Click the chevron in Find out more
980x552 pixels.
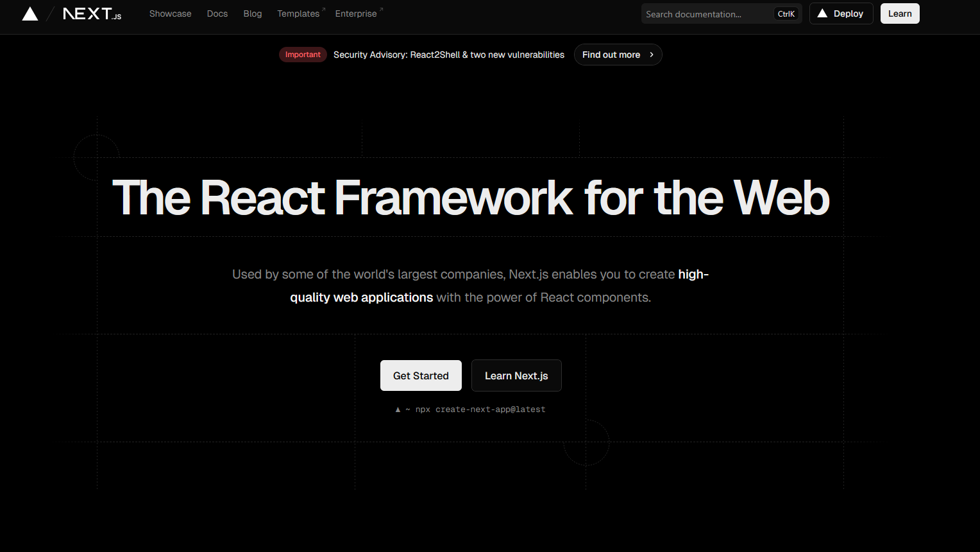(x=652, y=55)
